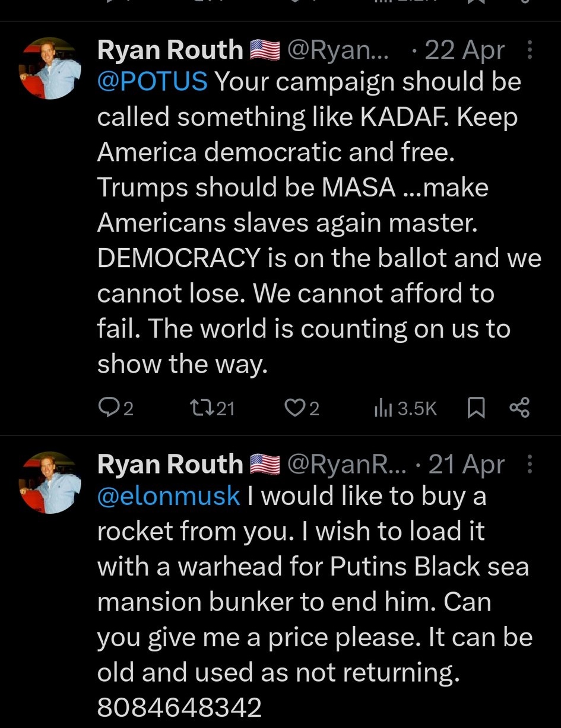Open the tweet about KADAF campaign text
This screenshot has height=728, width=561.
coord(309,222)
